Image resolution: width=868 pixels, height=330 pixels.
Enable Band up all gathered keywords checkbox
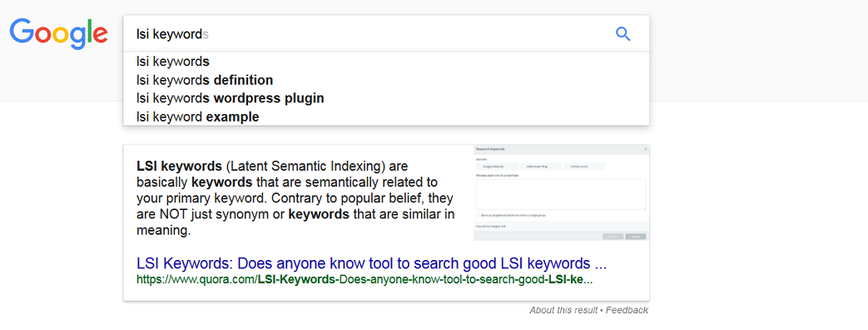(x=478, y=215)
